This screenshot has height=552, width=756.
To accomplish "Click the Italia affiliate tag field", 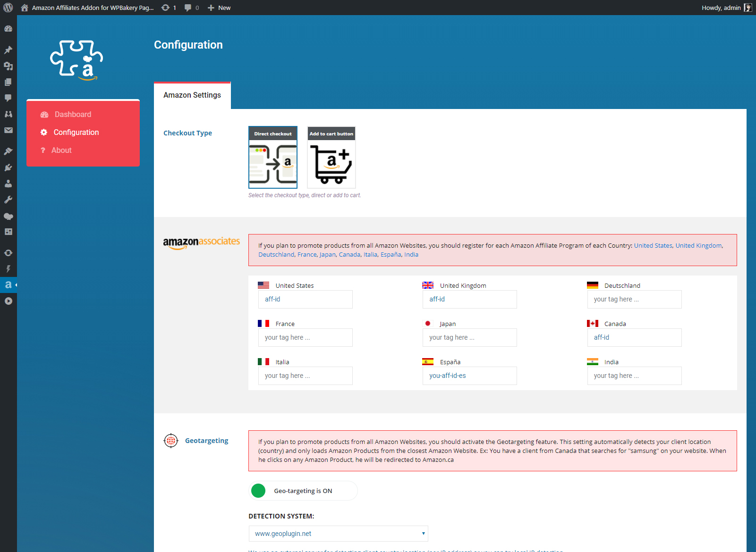I will click(306, 376).
